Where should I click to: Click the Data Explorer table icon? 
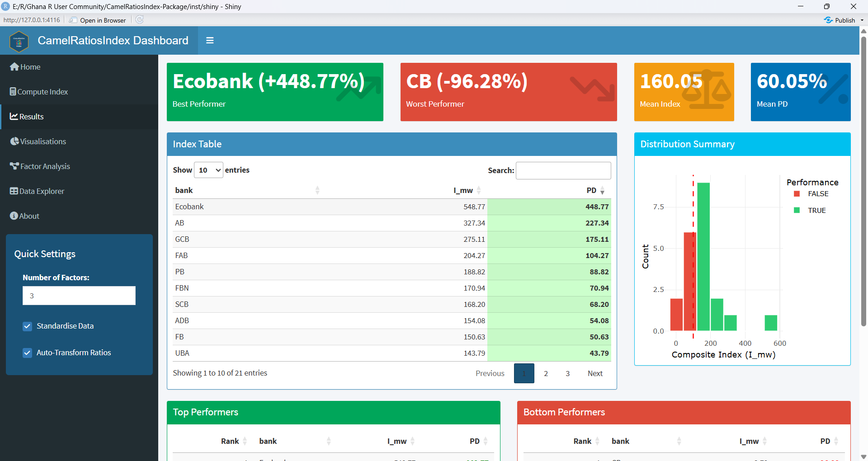tap(14, 191)
